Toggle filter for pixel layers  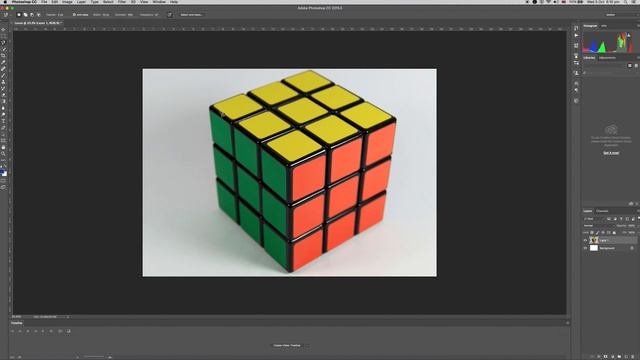(609, 219)
